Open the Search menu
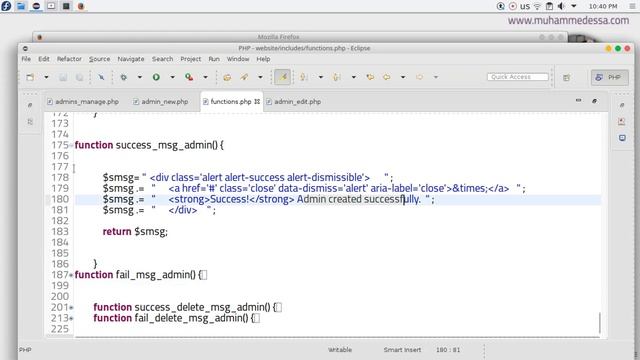This screenshot has width=640, height=360. tap(162, 59)
